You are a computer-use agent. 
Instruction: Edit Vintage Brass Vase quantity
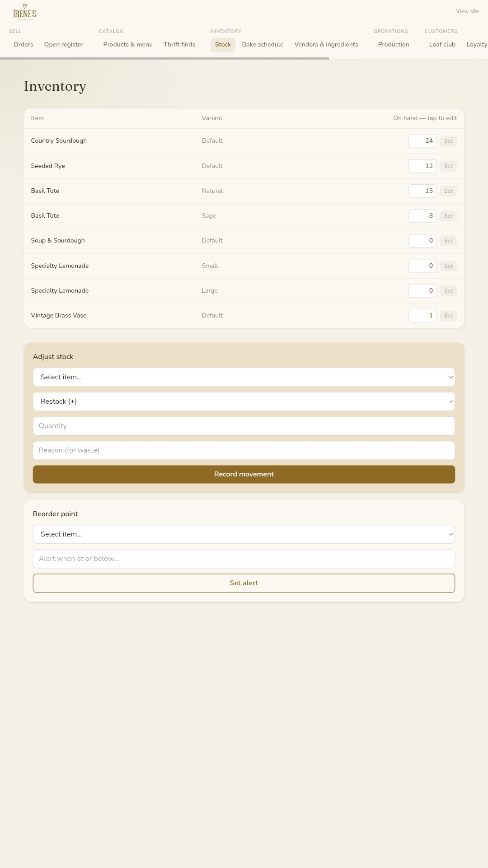[422, 316]
